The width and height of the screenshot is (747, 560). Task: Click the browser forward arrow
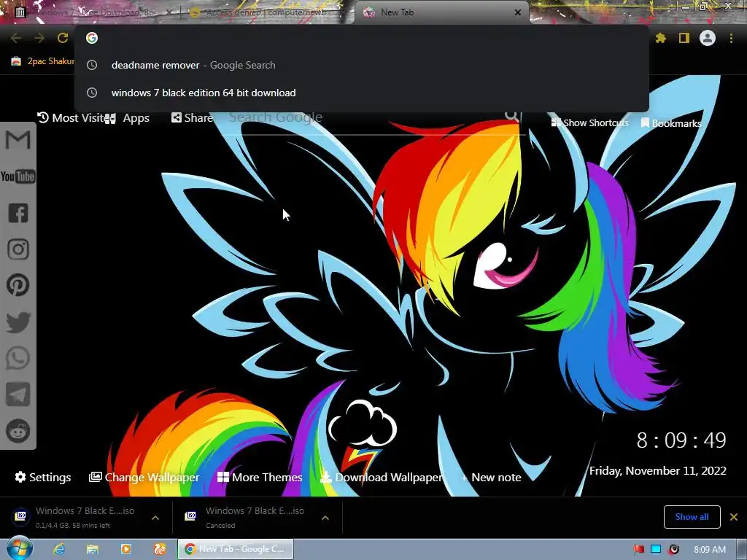(39, 38)
